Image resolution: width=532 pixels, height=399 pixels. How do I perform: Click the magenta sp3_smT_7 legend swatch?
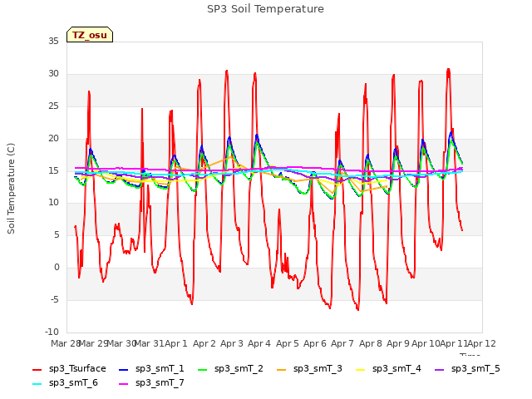[x=124, y=384]
